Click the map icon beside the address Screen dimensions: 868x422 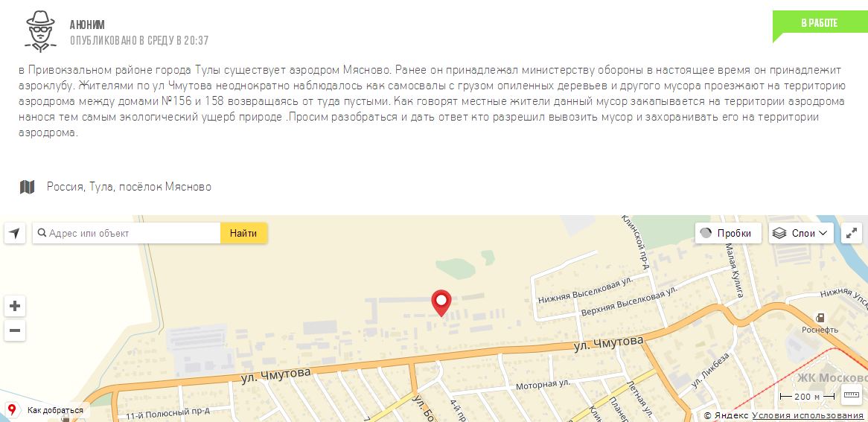pos(27,187)
